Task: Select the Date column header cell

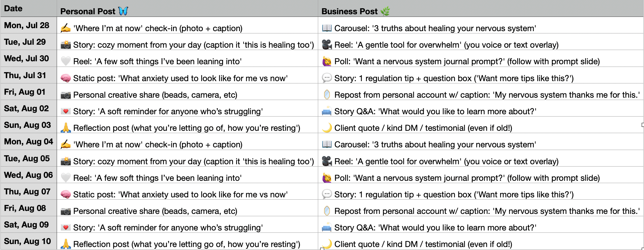Action: coord(29,9)
